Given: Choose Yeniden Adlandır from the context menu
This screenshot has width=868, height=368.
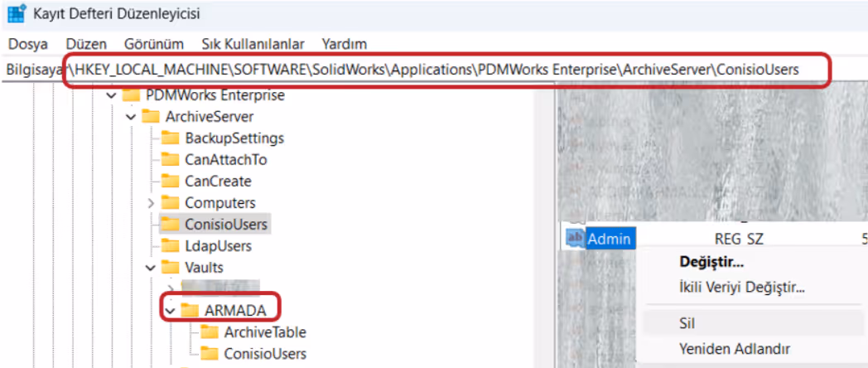Looking at the screenshot, I should coord(734,349).
